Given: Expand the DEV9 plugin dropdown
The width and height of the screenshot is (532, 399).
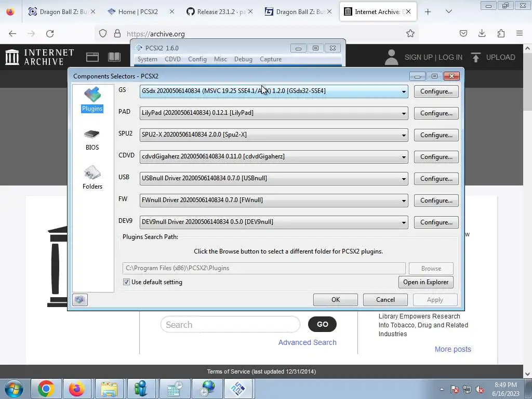Looking at the screenshot, I should click(404, 222).
